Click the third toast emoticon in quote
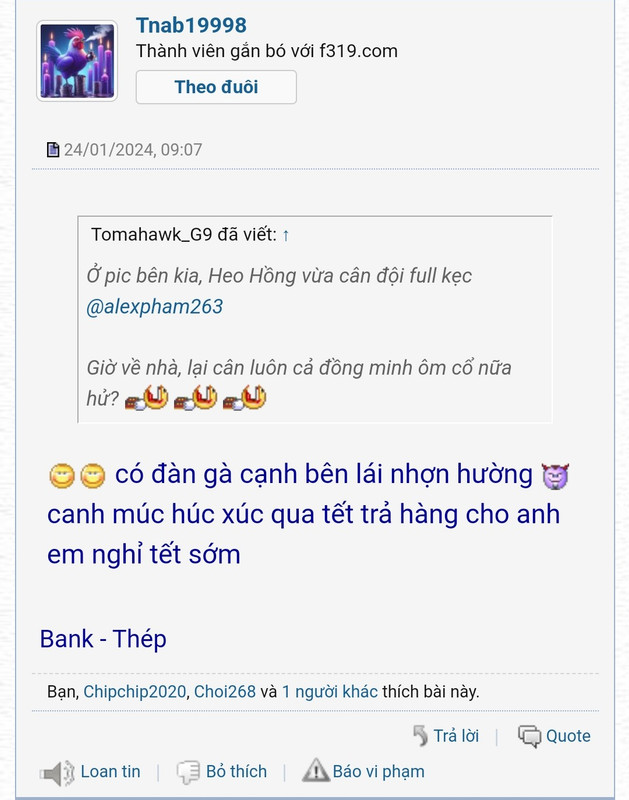 point(245,398)
